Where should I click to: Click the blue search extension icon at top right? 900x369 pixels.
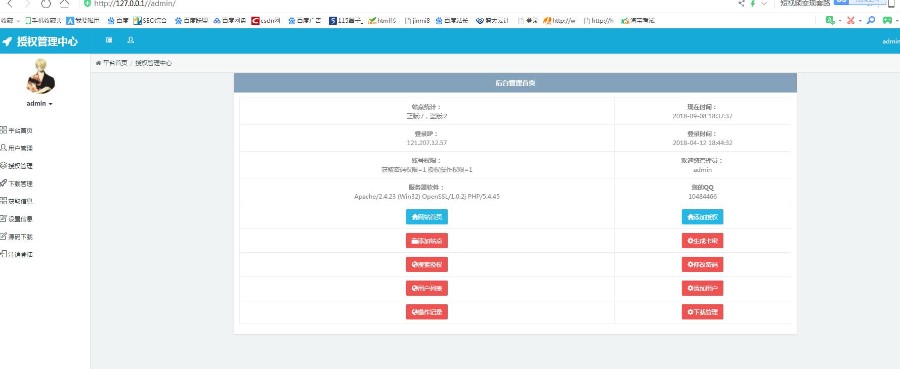click(x=870, y=21)
